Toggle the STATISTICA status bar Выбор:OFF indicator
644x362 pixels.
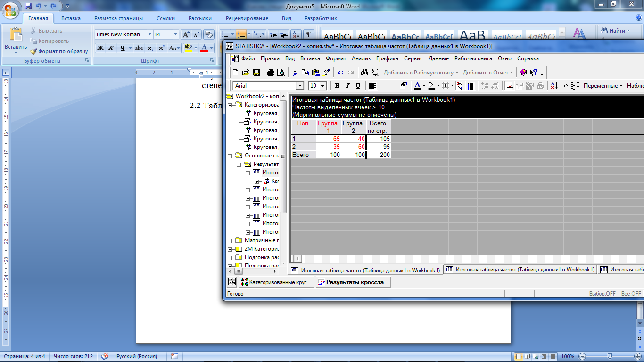[x=603, y=294]
